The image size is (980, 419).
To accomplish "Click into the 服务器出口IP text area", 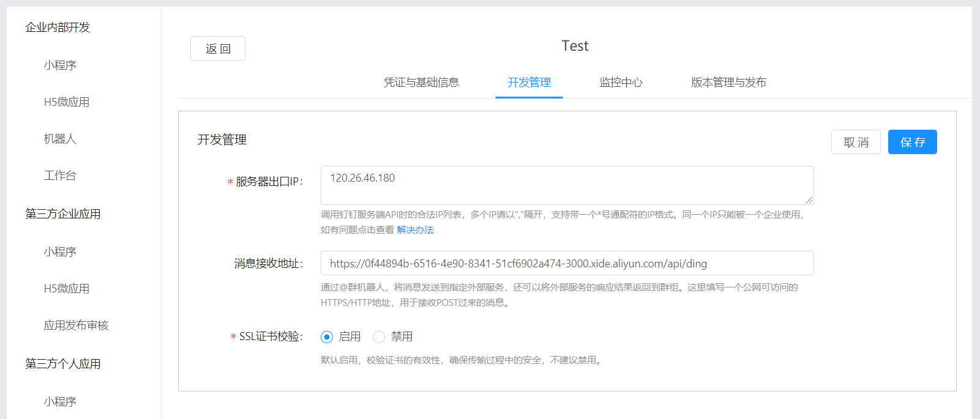I will pos(567,185).
